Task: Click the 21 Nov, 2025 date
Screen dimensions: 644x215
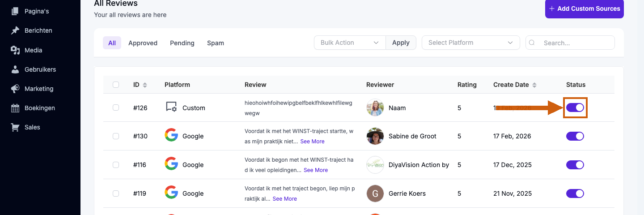Action: (x=513, y=193)
